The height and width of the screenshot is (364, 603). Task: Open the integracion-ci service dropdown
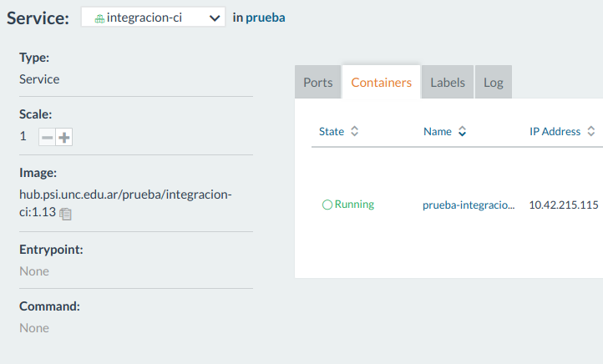[x=153, y=18]
